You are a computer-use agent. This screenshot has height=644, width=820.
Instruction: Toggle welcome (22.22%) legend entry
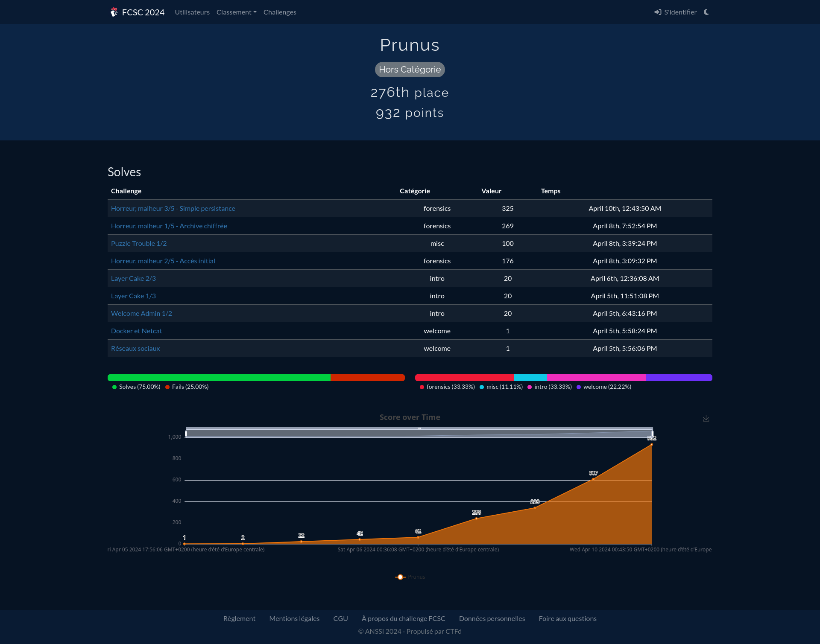(x=604, y=387)
